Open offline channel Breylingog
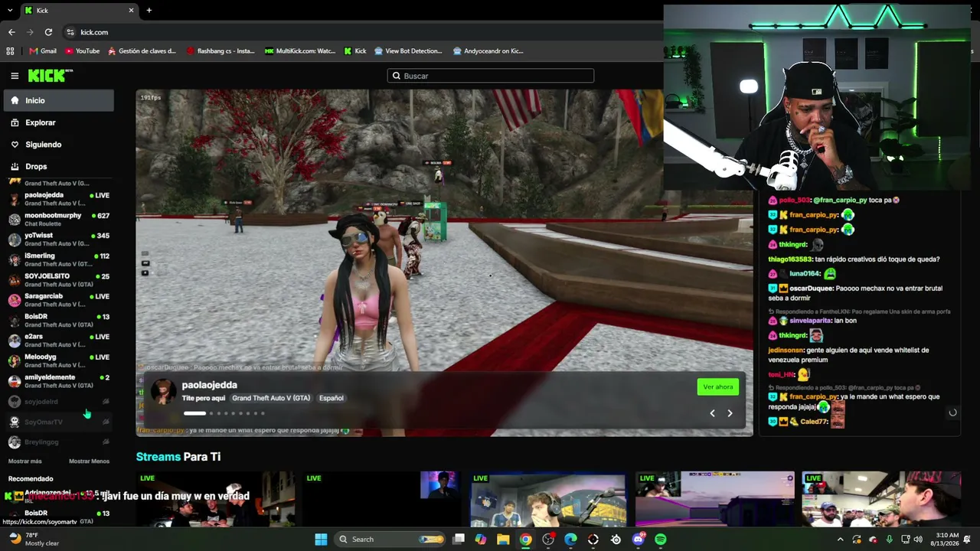The width and height of the screenshot is (980, 551). pos(59,442)
